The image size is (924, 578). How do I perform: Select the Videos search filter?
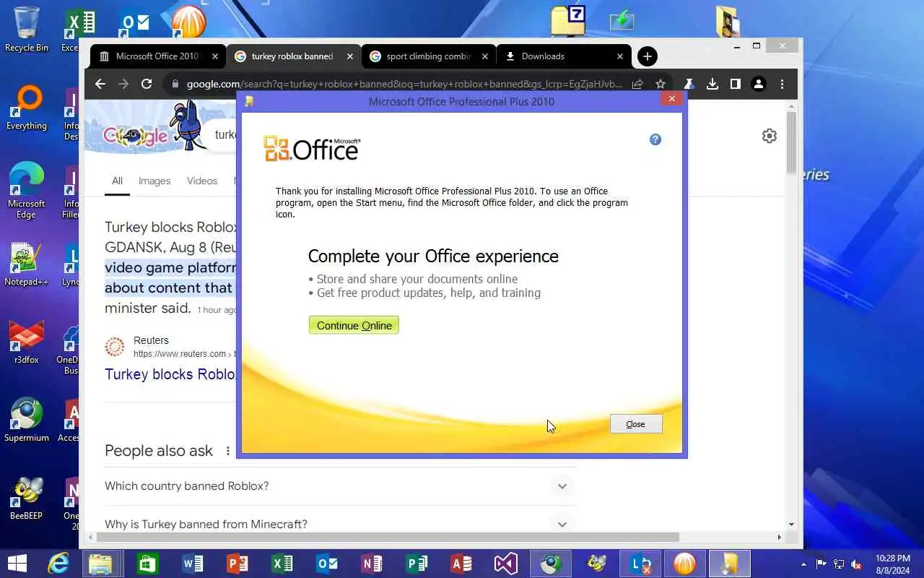click(x=202, y=181)
